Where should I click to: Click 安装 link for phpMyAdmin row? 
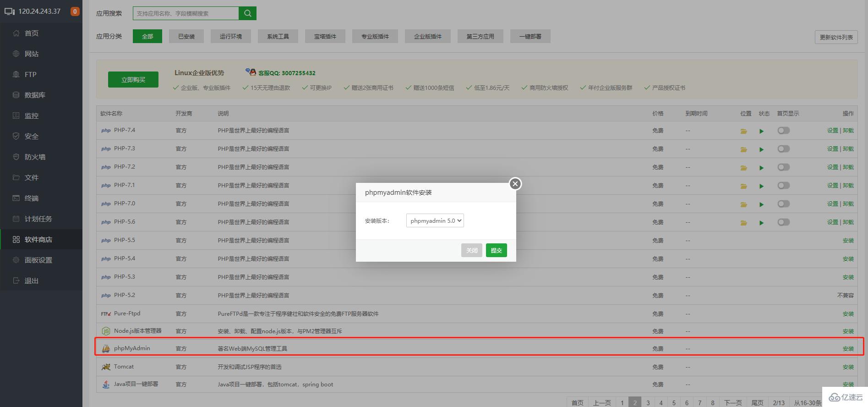click(848, 349)
